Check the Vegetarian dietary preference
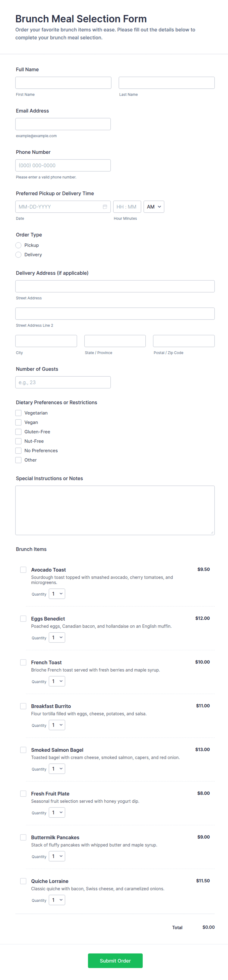Image resolution: width=228 pixels, height=980 pixels. 18,413
